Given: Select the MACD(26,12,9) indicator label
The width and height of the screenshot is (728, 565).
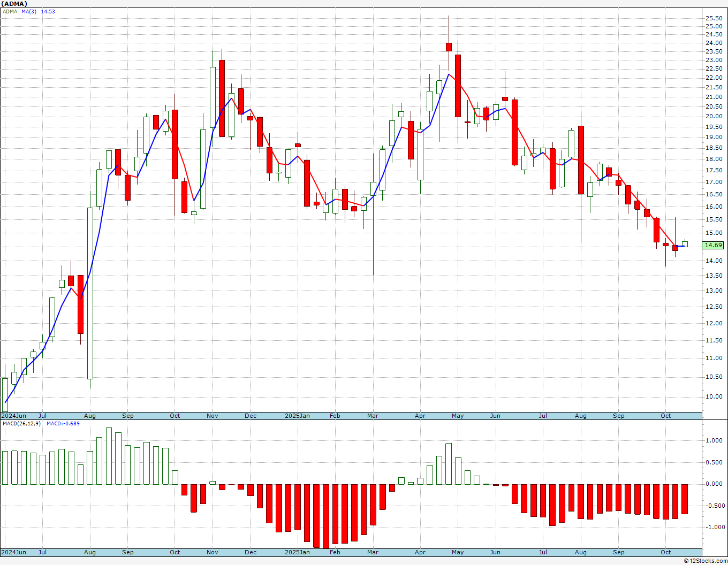Looking at the screenshot, I should click(x=21, y=424).
